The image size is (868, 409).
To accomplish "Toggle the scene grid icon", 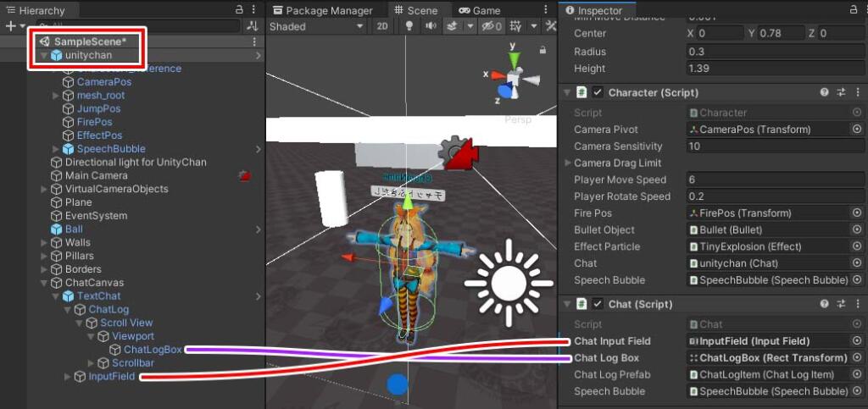I will point(515,26).
